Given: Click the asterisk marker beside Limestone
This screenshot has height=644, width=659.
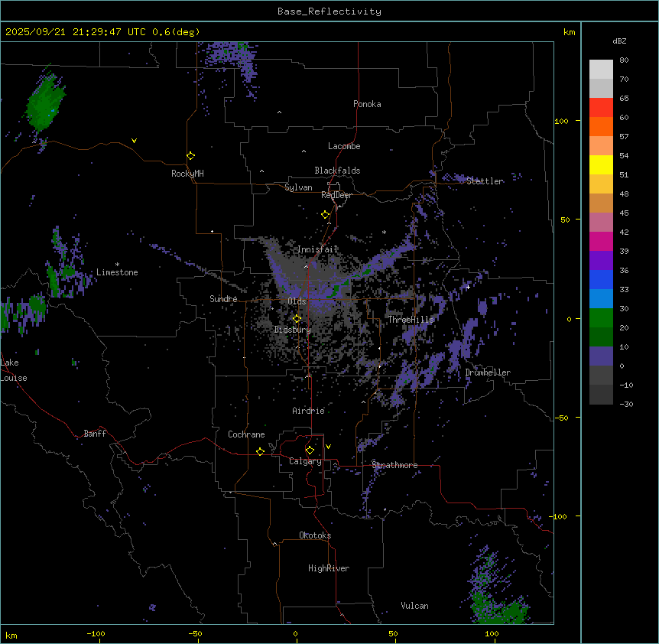Looking at the screenshot, I should point(117,264).
